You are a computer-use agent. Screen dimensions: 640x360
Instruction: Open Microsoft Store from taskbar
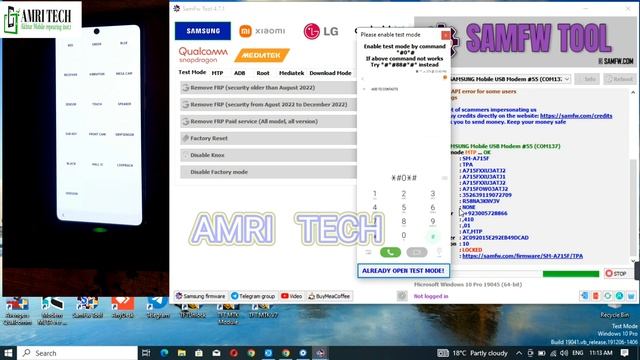point(199,353)
